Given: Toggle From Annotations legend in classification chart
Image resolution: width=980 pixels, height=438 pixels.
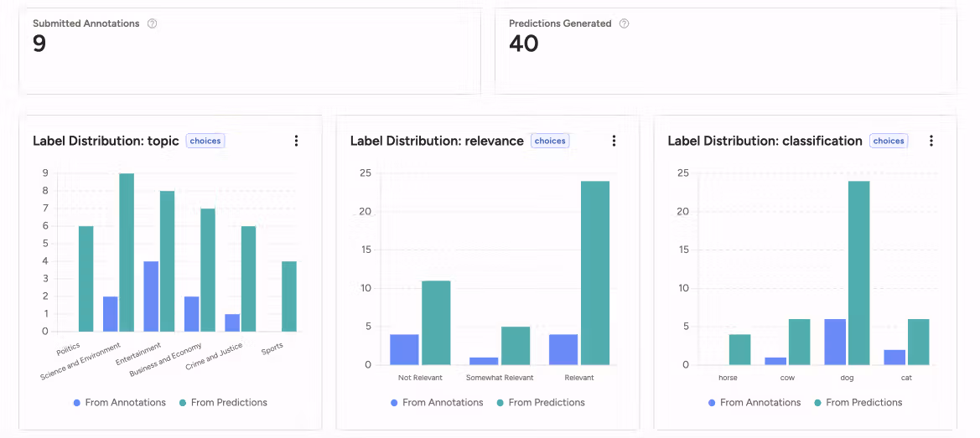Looking at the screenshot, I should (x=754, y=403).
